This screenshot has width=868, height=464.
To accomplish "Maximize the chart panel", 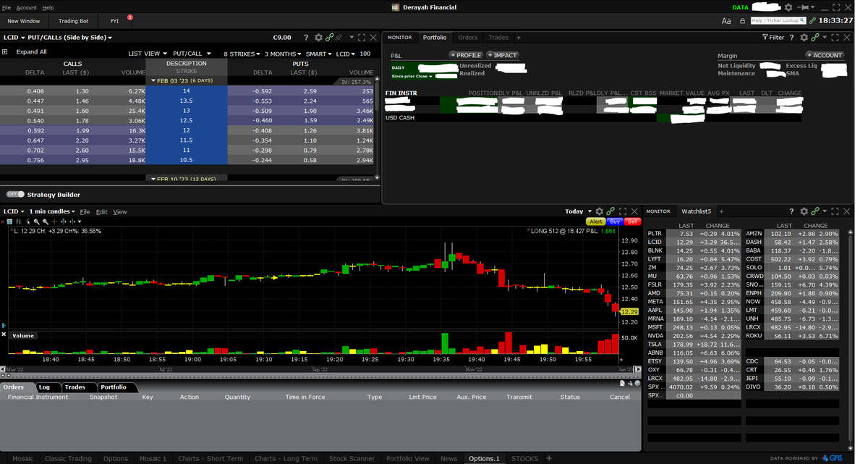I will [623, 211].
